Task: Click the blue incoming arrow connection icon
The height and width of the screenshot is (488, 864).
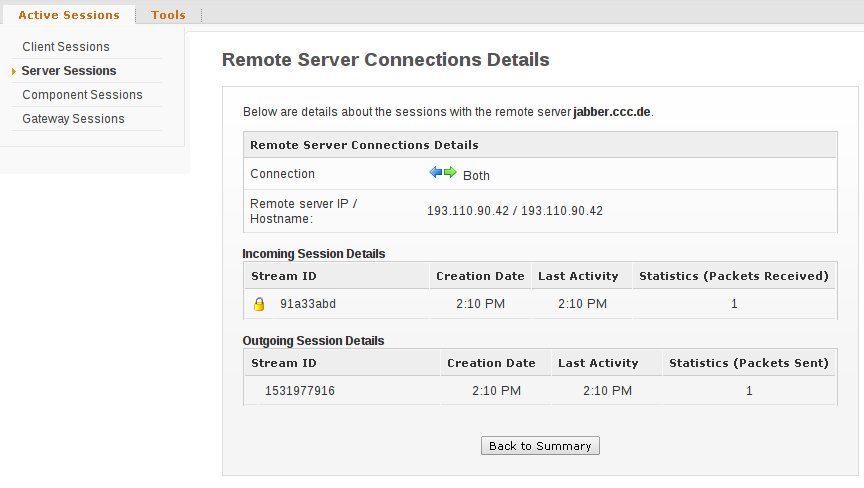Action: [436, 172]
